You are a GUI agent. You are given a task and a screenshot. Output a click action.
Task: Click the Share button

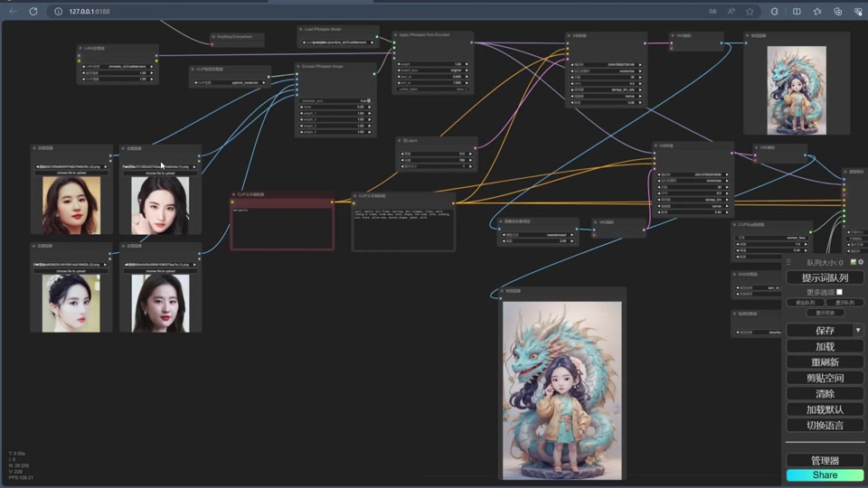click(x=825, y=475)
